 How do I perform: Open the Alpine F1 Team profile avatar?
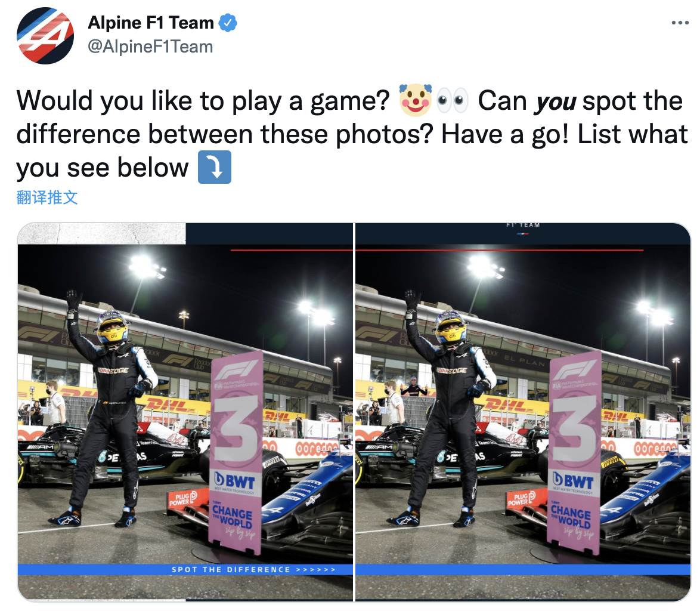click(45, 35)
